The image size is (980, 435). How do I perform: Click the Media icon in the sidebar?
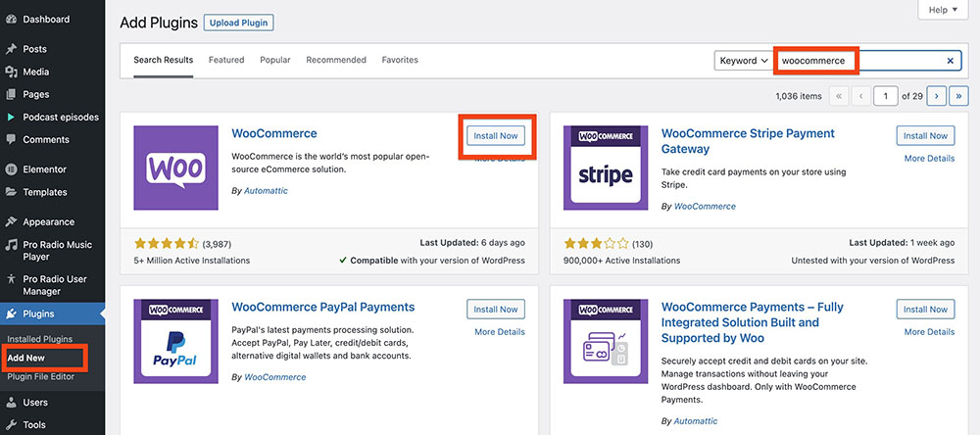11,72
